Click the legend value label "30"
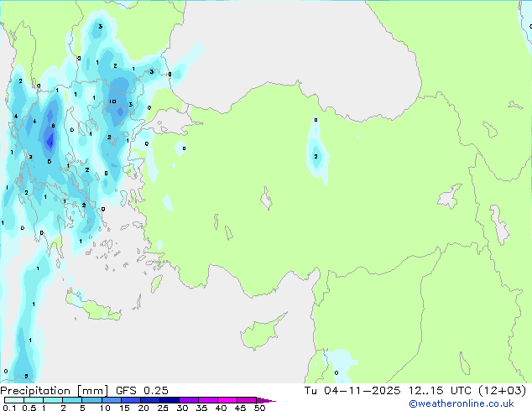 click(182, 408)
